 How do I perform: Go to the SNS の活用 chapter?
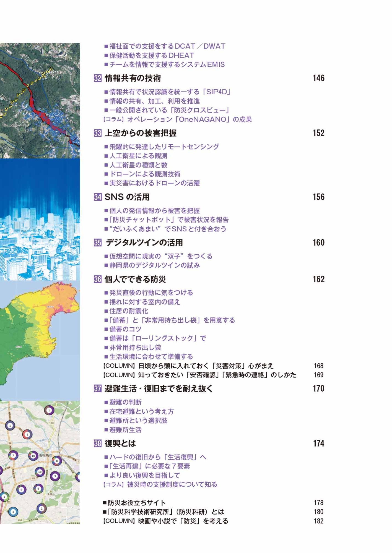coord(127,197)
